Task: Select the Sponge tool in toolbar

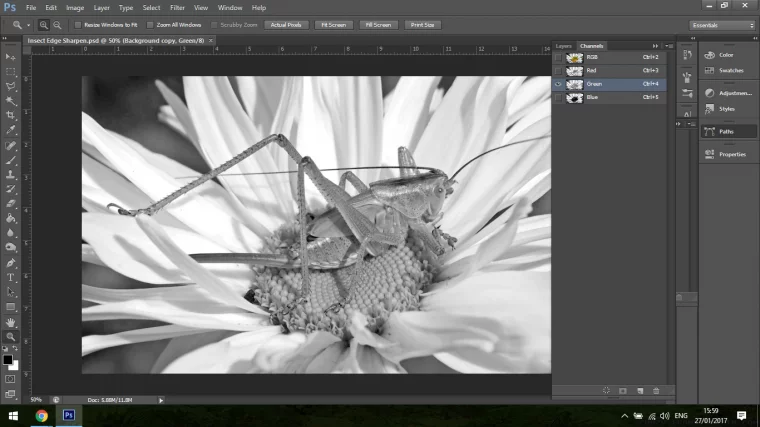Action: pyautogui.click(x=10, y=247)
